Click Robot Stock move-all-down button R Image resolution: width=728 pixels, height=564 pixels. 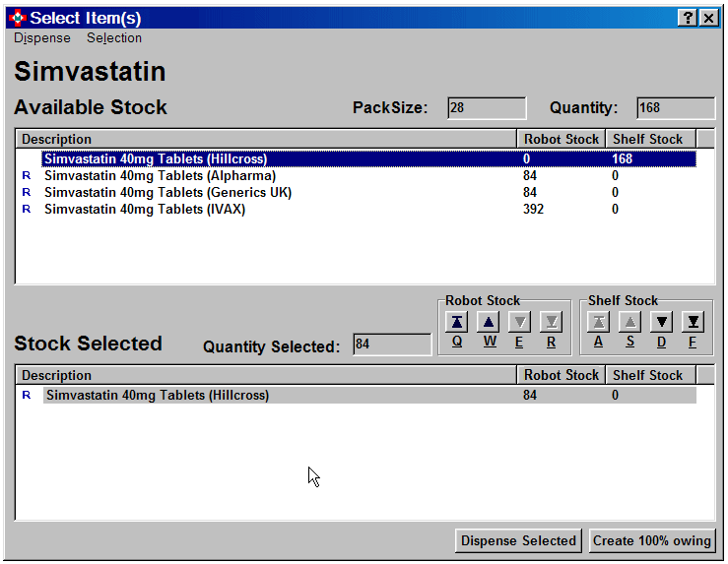tap(552, 322)
